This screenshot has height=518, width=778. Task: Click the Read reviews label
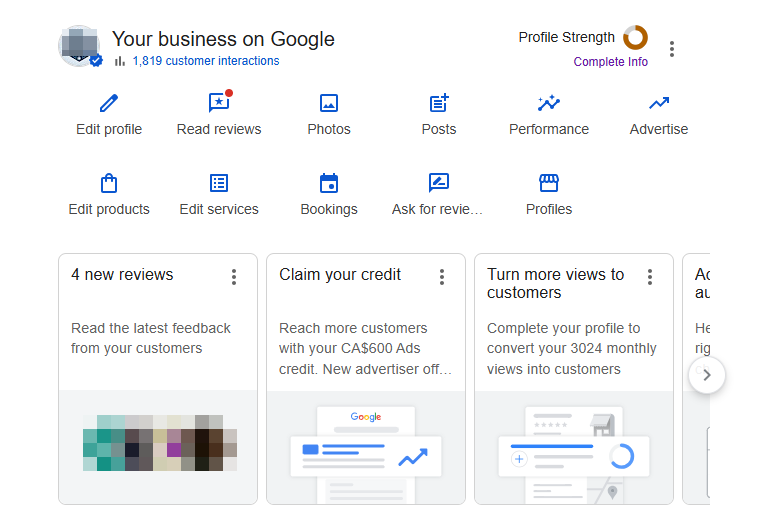219,130
